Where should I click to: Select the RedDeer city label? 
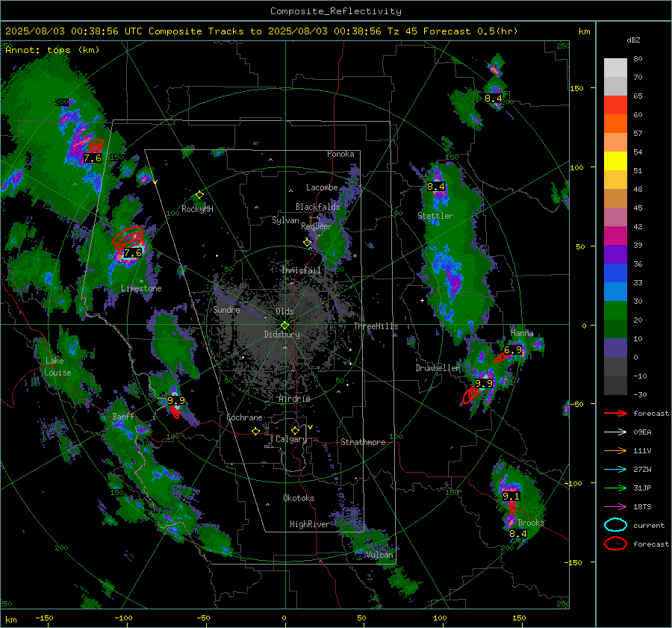click(317, 226)
